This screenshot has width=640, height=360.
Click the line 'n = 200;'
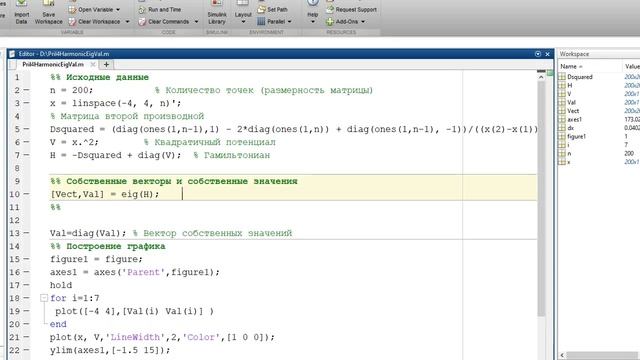pos(71,90)
